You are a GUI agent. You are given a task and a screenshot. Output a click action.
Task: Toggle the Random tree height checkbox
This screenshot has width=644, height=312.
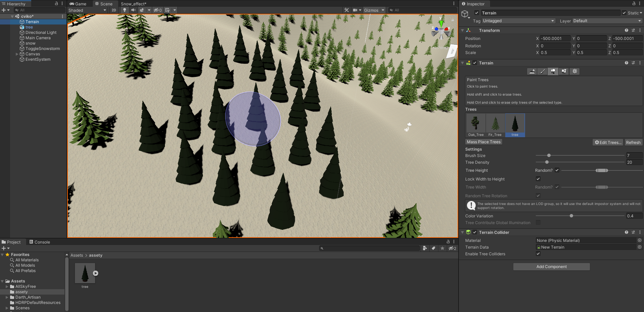pyautogui.click(x=557, y=170)
